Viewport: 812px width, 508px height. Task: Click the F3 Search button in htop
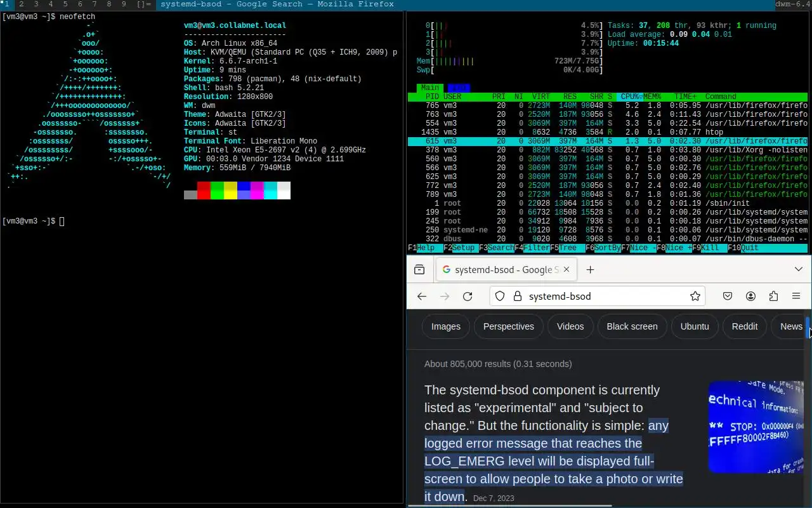pos(496,248)
